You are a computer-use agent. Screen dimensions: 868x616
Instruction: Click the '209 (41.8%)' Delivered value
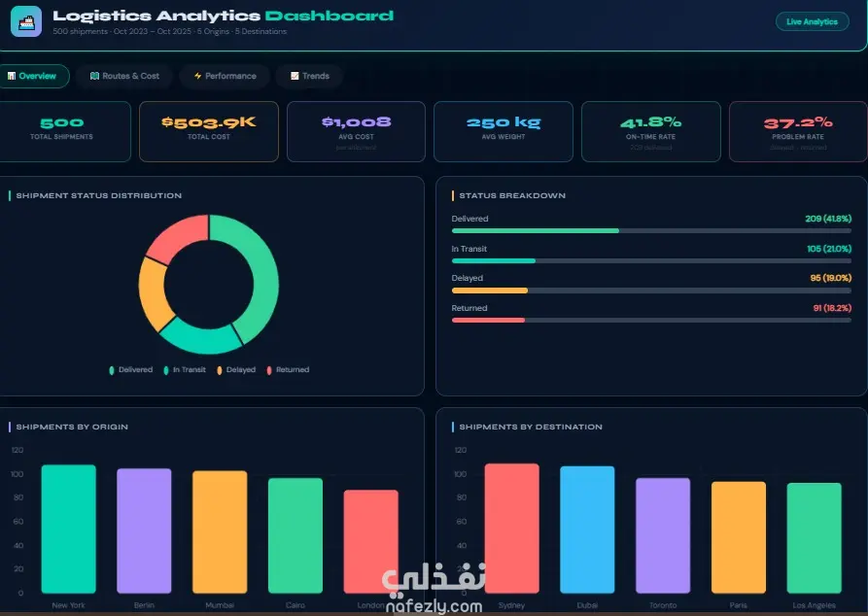828,219
